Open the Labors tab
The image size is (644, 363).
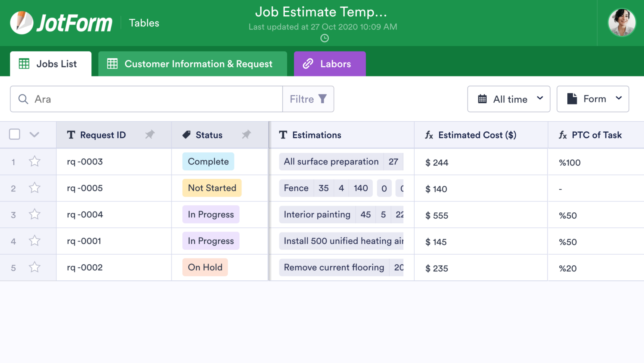pos(330,64)
